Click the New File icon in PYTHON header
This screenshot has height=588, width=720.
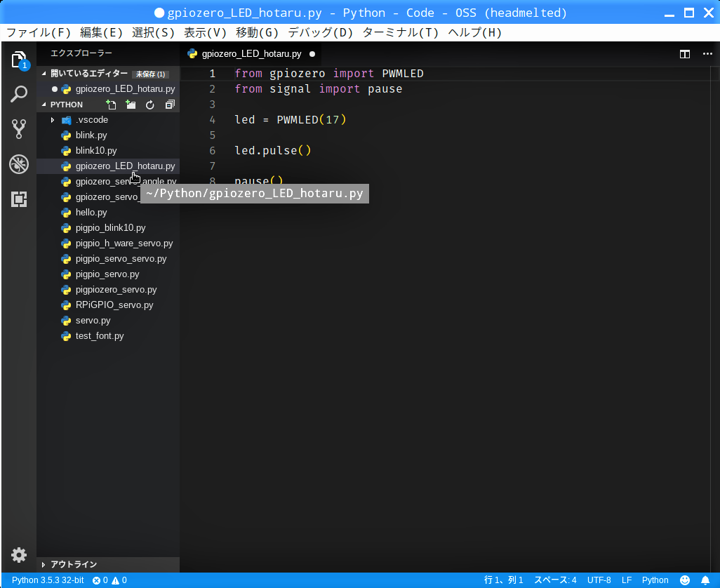tap(111, 105)
